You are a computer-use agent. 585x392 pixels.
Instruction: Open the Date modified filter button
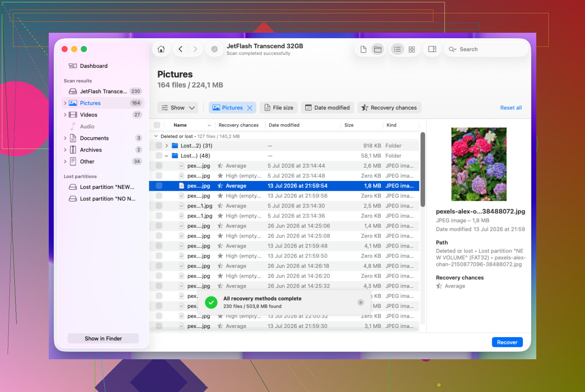click(328, 108)
